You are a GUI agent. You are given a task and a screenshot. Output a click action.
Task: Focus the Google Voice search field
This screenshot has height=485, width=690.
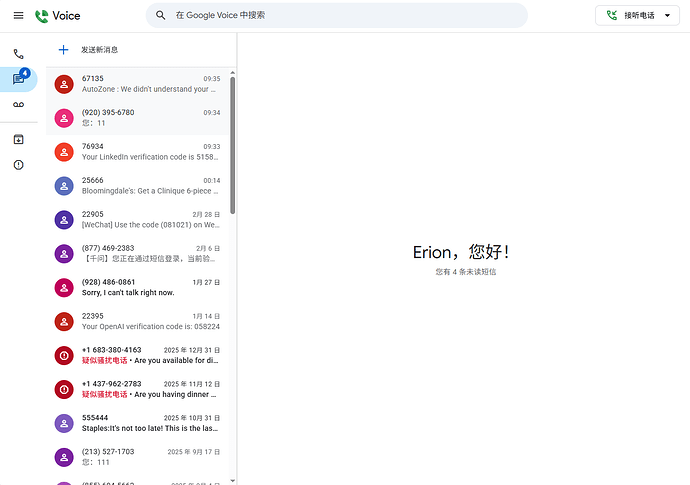point(337,15)
